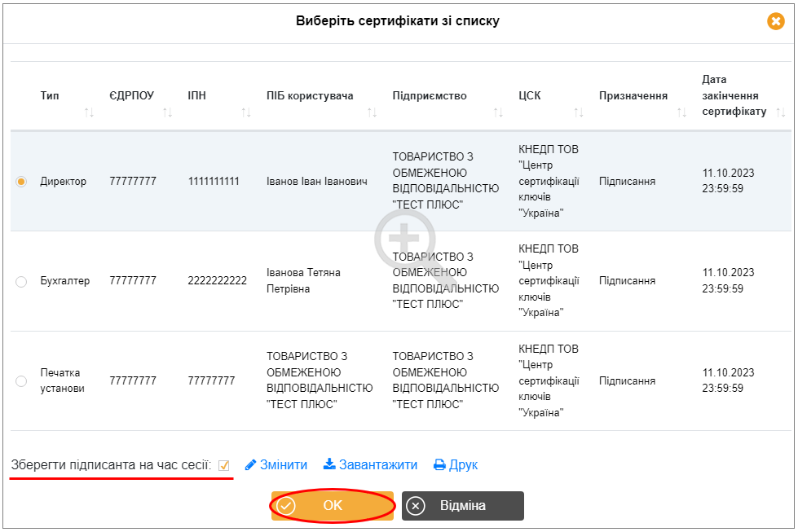Image resolution: width=798 pixels, height=532 pixels.
Task: Sort table by Тип column arrows
Action: point(89,112)
